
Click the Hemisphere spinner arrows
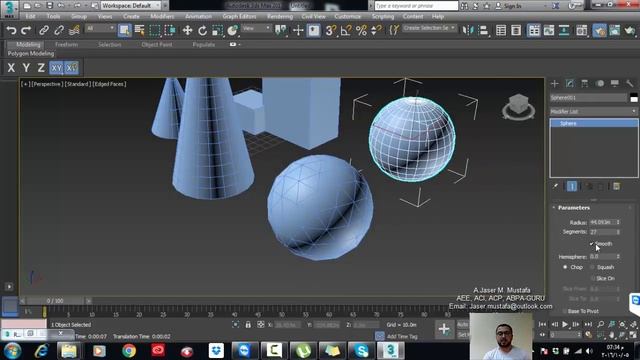pos(618,257)
